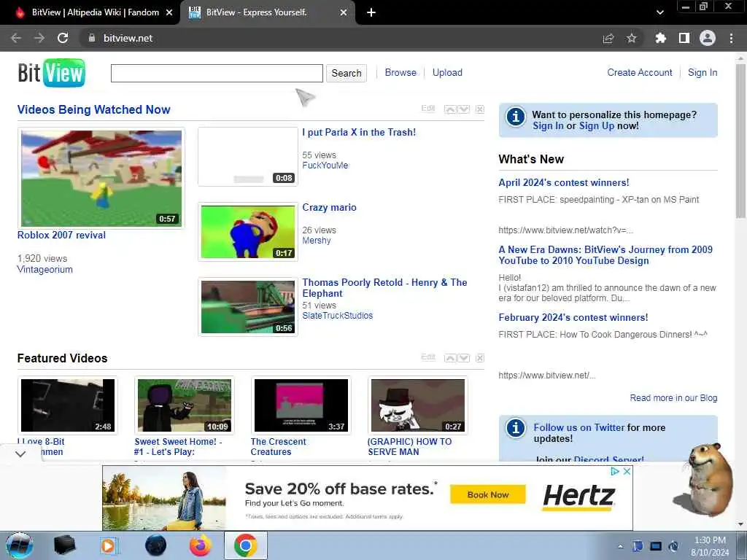This screenshot has width=747, height=560.
Task: Click the BitView logo
Action: pyautogui.click(x=52, y=73)
